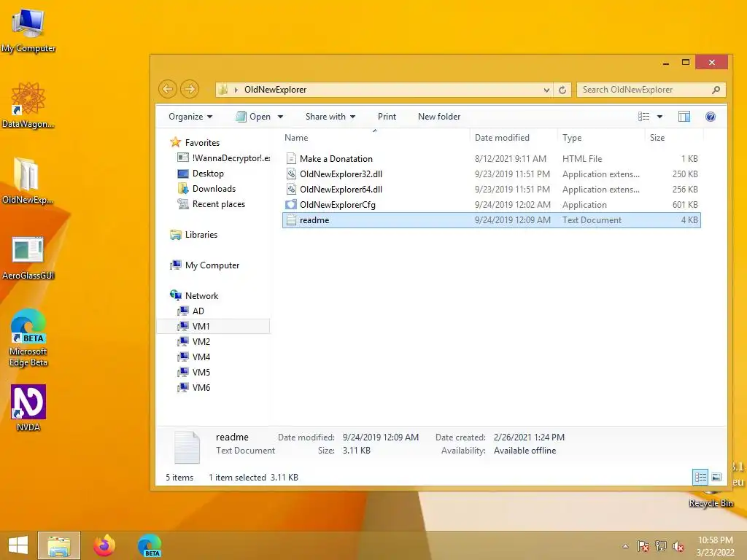
Task: Click the Change your view icon
Action: [643, 117]
